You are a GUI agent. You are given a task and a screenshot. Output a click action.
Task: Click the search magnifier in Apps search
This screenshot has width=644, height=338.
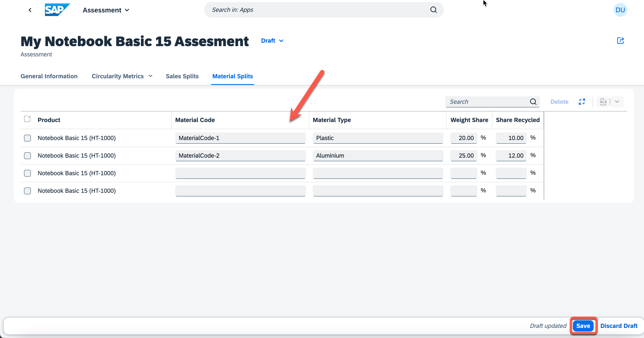coord(433,10)
